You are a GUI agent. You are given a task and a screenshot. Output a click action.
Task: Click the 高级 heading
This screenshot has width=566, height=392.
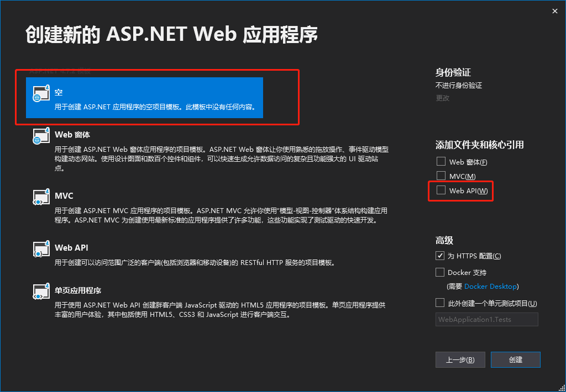coord(444,240)
